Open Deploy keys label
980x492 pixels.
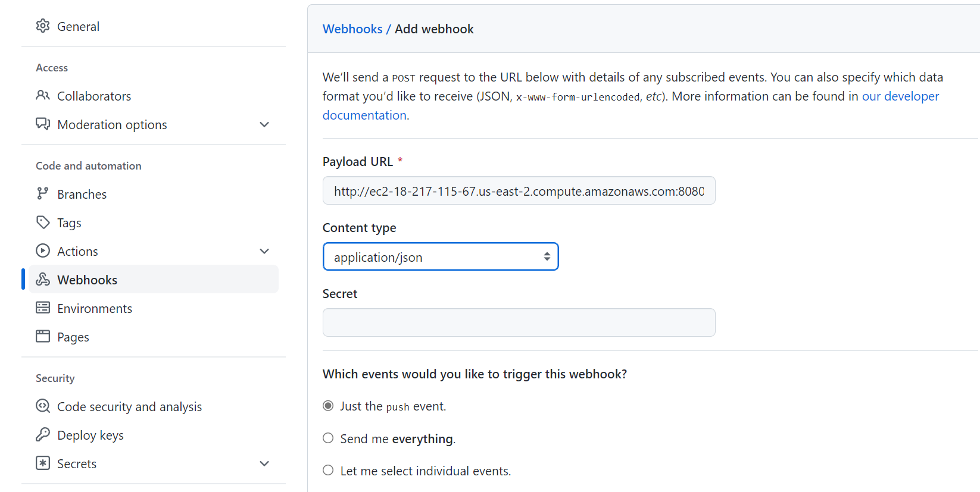point(90,435)
